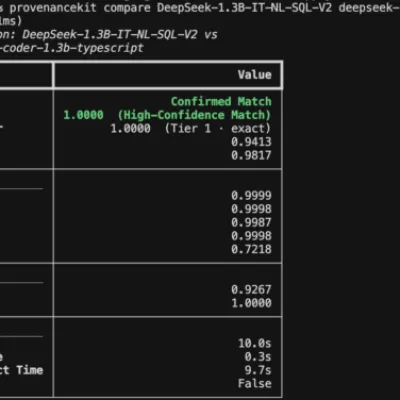This screenshot has width=400, height=400.
Task: Select the 0.9817 value
Action: (x=251, y=155)
